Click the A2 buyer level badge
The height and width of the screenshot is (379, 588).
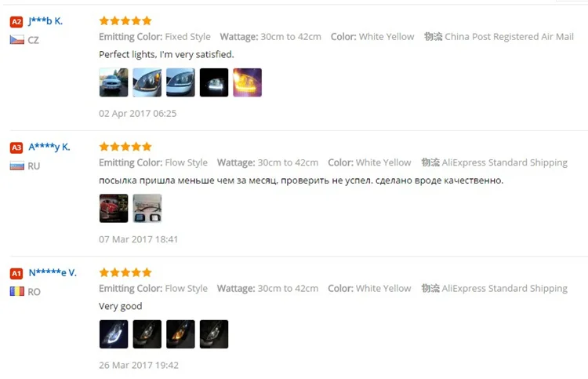(16, 22)
